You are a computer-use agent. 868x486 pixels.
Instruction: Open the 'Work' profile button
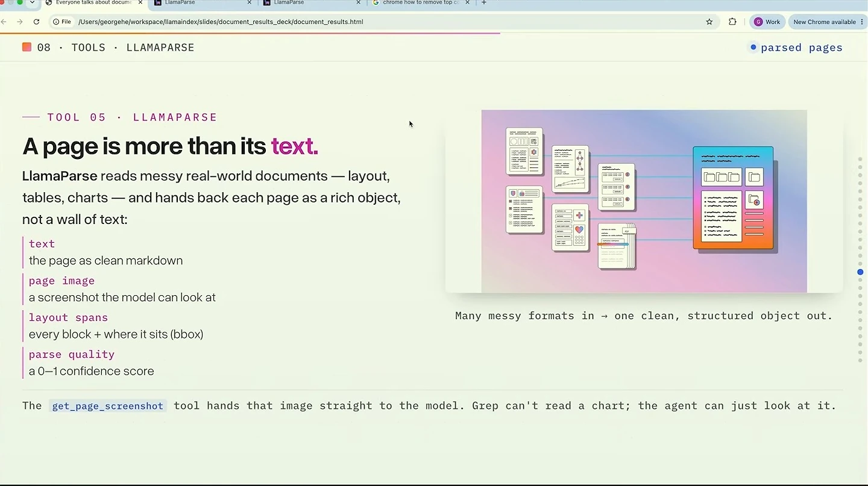click(767, 22)
